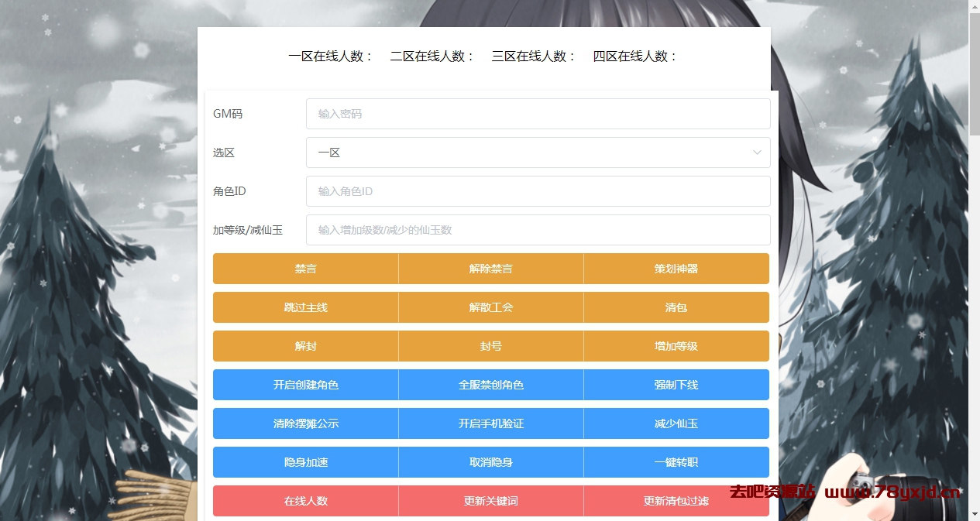Viewport: 980px width, 521px height.
Task: Click the scrollbar up arrow
Action: coord(974,6)
